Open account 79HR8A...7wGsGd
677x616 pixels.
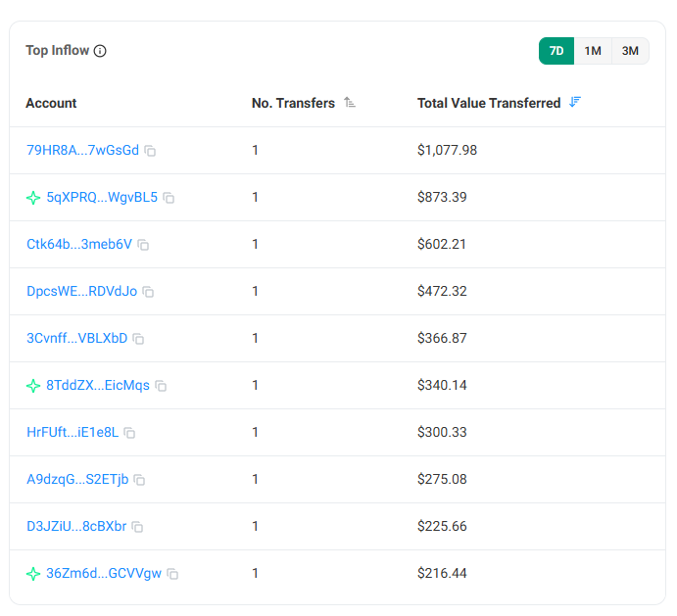click(x=82, y=150)
